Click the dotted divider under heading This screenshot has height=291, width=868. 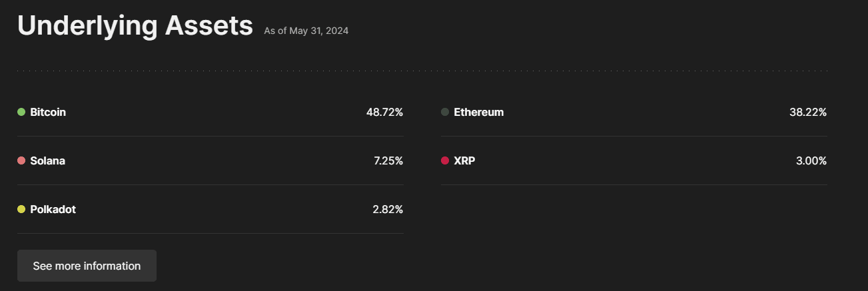tap(422, 71)
